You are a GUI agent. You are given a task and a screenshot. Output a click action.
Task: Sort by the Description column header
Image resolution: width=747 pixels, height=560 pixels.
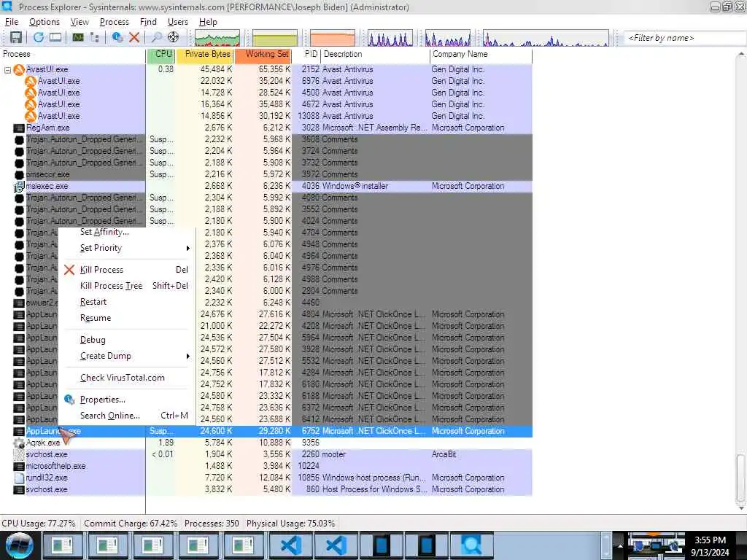375,54
